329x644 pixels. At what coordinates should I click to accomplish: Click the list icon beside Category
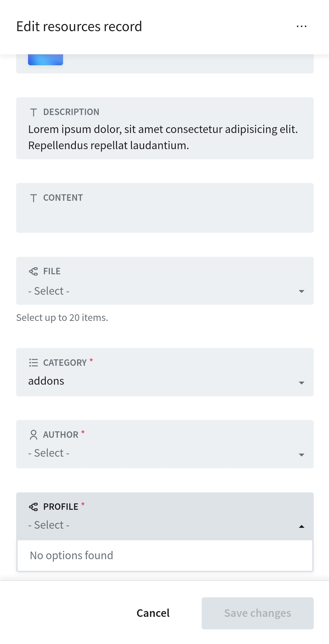click(x=34, y=362)
